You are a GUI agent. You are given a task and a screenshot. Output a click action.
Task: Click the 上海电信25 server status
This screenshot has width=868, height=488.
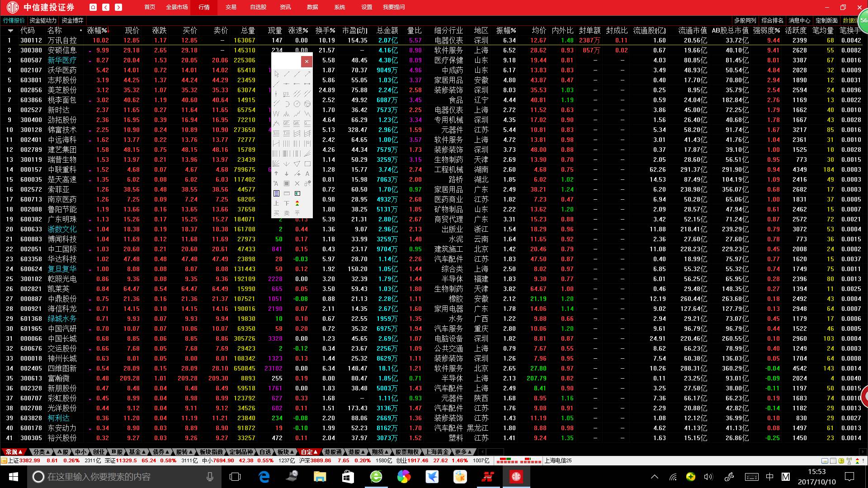click(x=558, y=460)
